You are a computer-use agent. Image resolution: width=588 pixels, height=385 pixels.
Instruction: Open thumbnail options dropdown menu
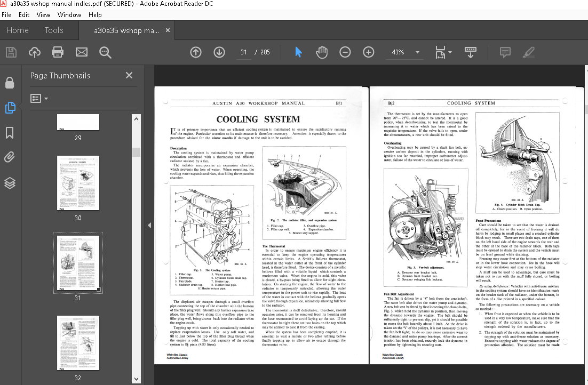39,99
